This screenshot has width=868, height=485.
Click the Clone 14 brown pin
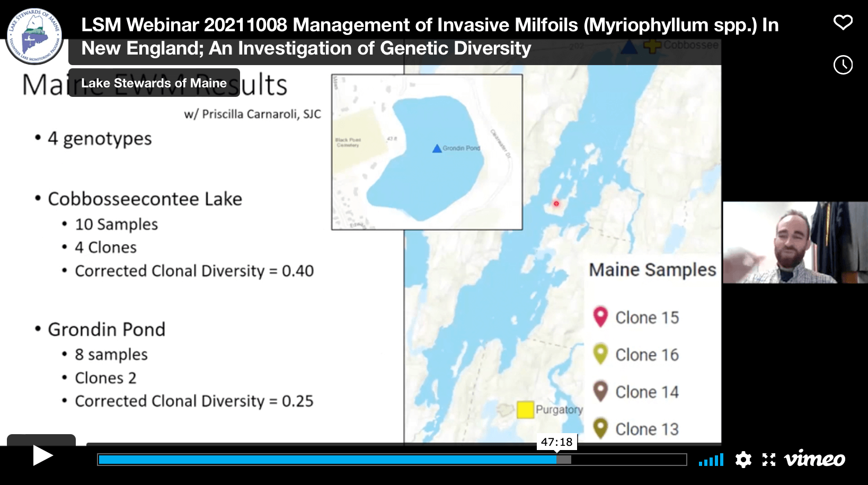[x=600, y=391]
